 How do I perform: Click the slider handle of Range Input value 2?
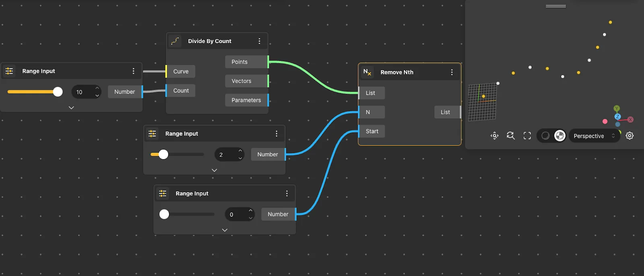163,154
